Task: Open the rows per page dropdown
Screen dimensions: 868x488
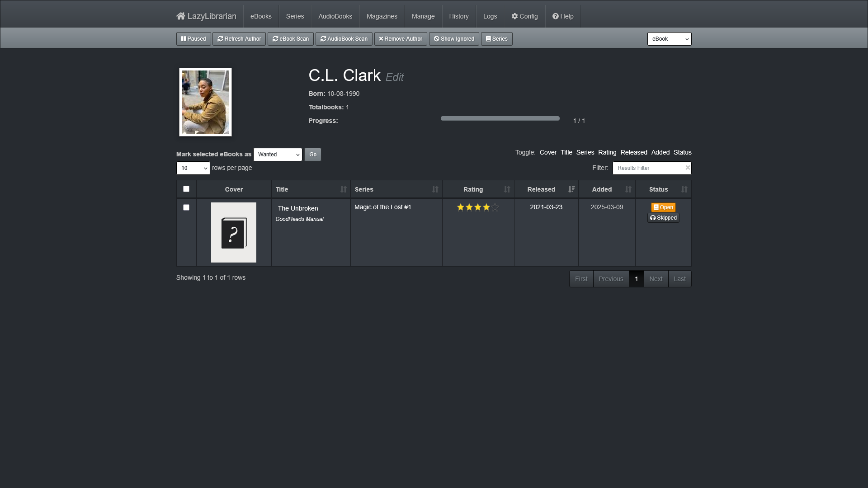Action: [x=193, y=168]
